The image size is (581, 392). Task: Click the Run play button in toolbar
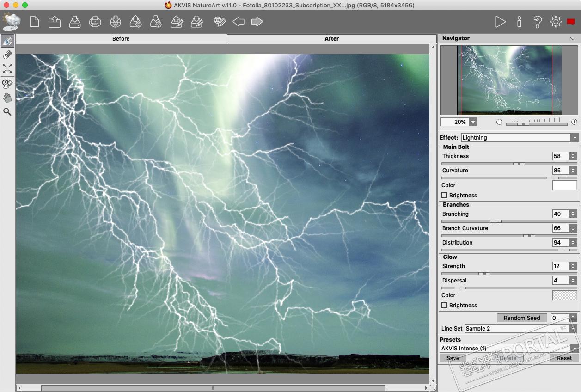click(500, 22)
